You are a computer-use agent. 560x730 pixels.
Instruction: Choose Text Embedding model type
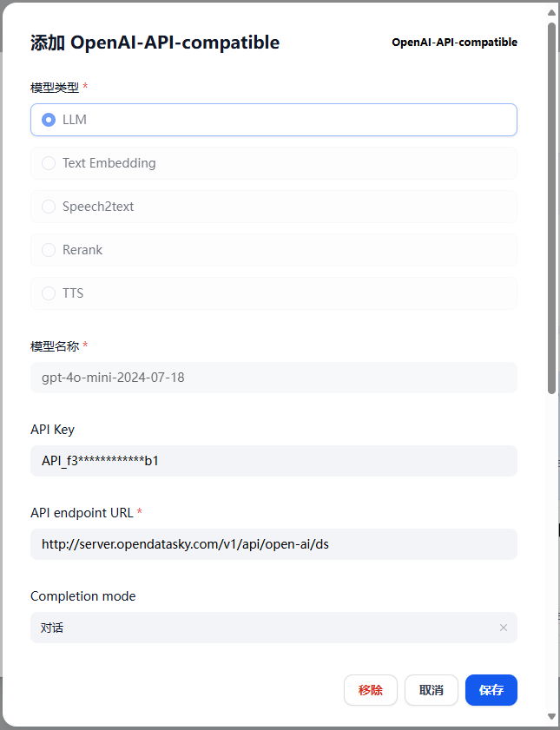pyautogui.click(x=273, y=163)
